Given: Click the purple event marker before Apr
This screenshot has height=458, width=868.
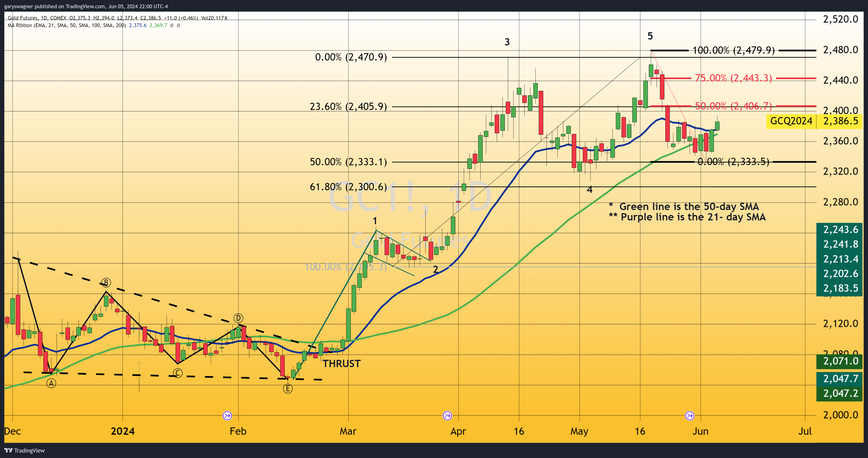Looking at the screenshot, I should [447, 416].
